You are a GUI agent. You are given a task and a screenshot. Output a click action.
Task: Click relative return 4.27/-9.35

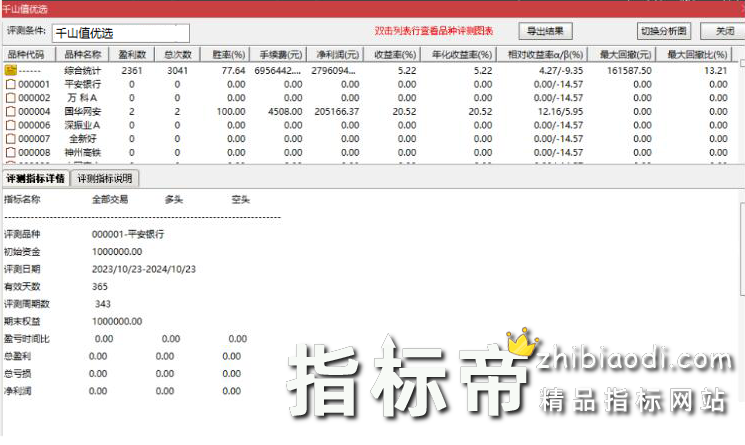[561, 71]
